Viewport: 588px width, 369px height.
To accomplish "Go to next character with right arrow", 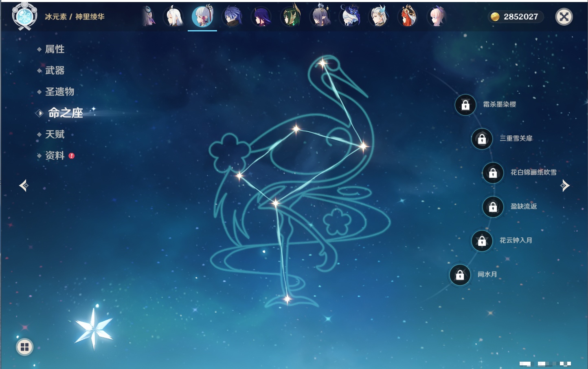I will click(x=565, y=186).
